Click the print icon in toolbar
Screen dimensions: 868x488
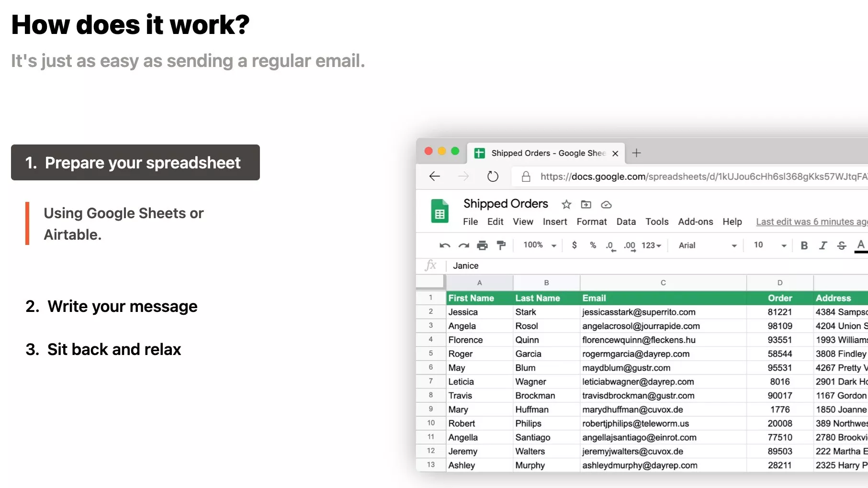coord(482,245)
